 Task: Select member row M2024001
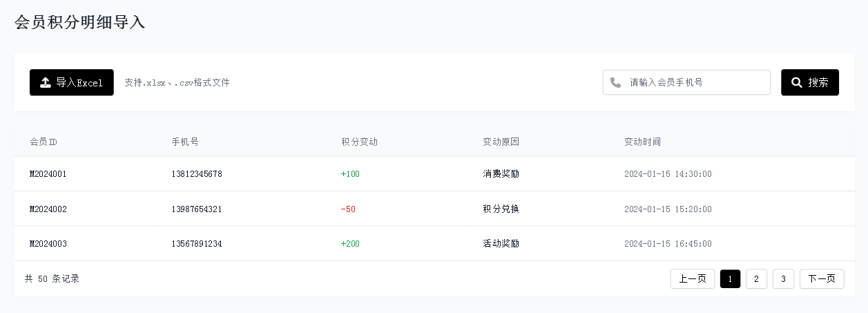(434, 174)
